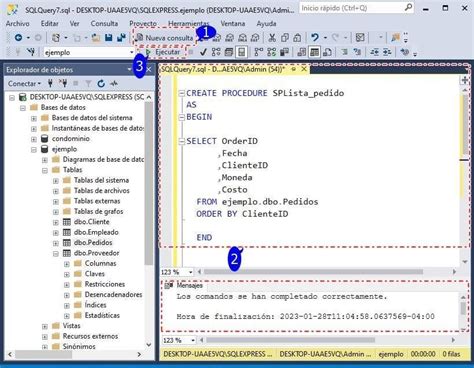
Task: Click the Decrease Indent icon
Action: (374, 52)
